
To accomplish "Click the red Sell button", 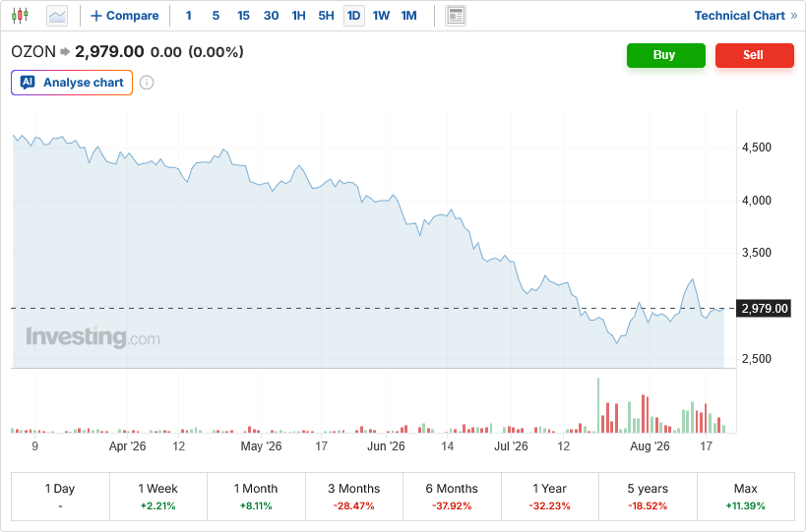I will pos(755,55).
